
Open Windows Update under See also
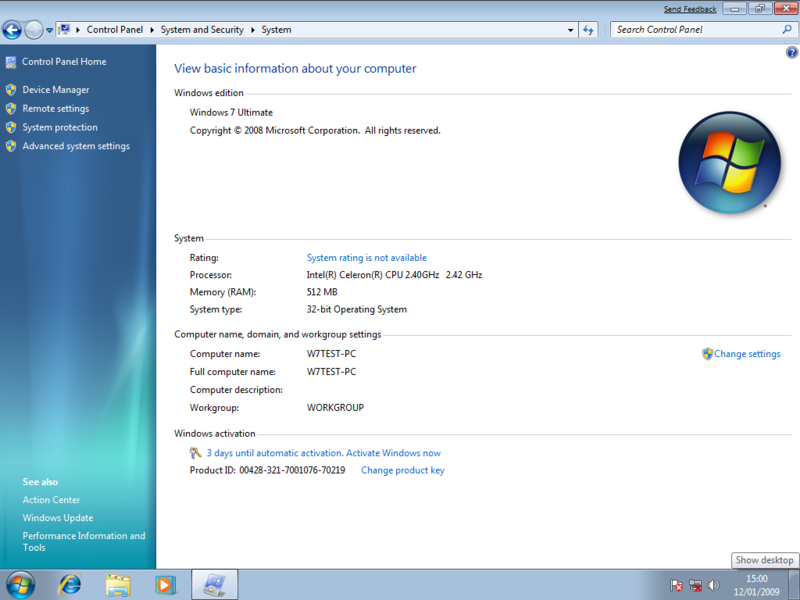[58, 518]
